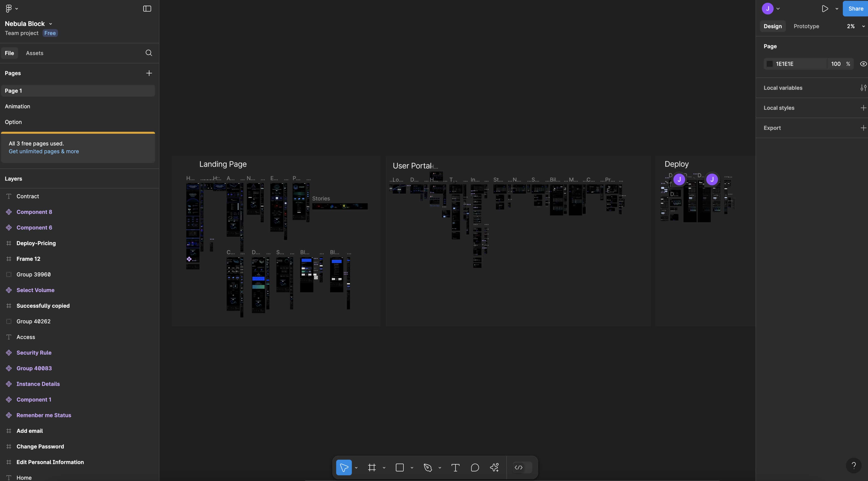Select Page 1 in Pages list
868x481 pixels.
click(78, 91)
